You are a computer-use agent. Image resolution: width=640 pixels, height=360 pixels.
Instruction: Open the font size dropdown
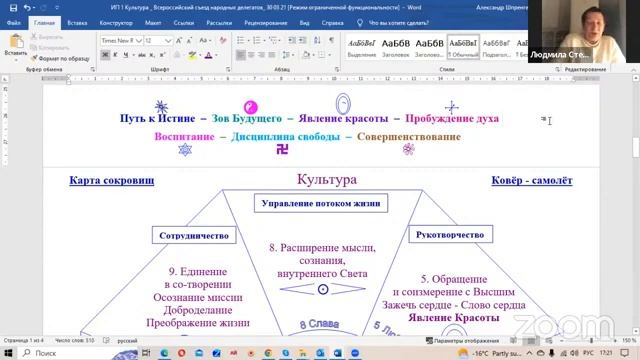pos(168,40)
